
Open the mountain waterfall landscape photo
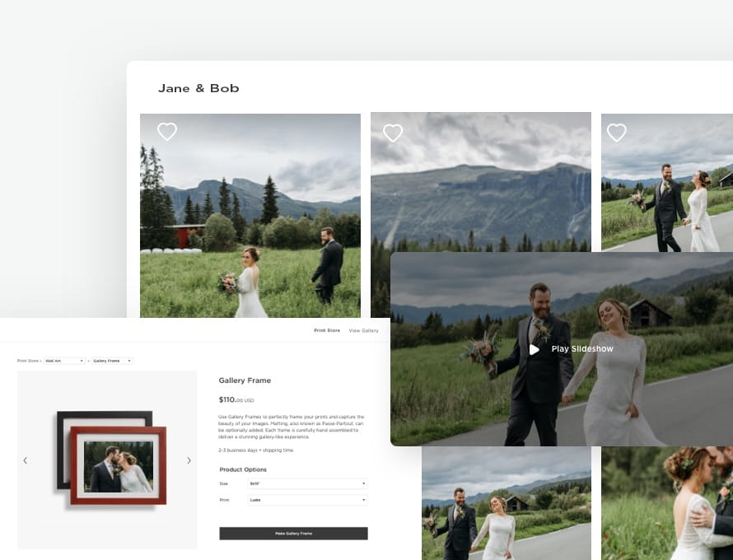coord(480,182)
